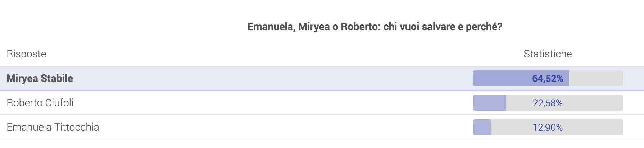Screen dimensions: 644x148
Task: Click the Risposte column header
Action: (26, 54)
